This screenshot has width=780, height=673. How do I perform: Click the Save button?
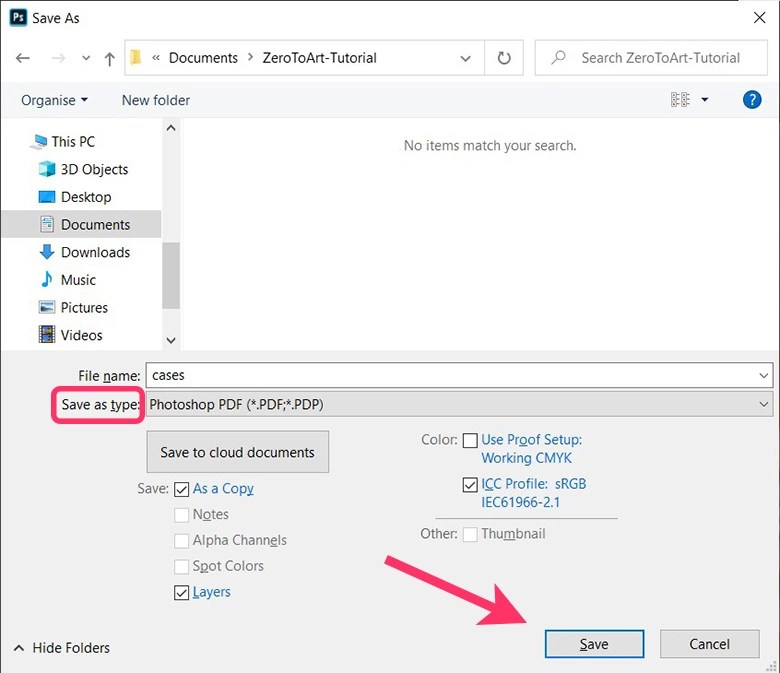pyautogui.click(x=594, y=644)
